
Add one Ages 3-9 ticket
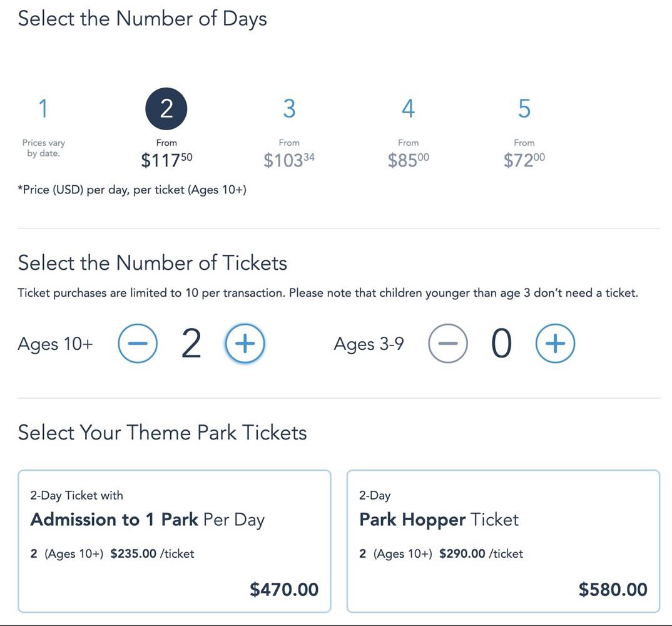[555, 343]
